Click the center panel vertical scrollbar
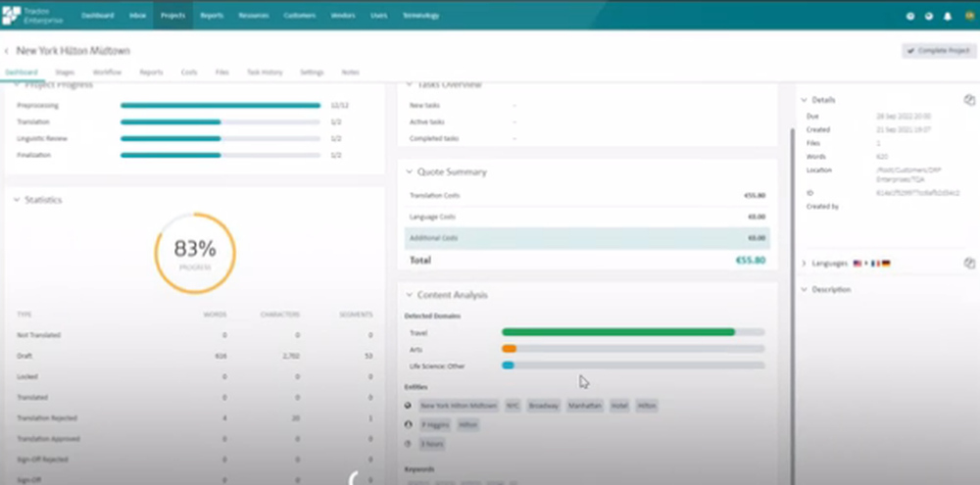The width and height of the screenshot is (980, 485). tap(793, 307)
